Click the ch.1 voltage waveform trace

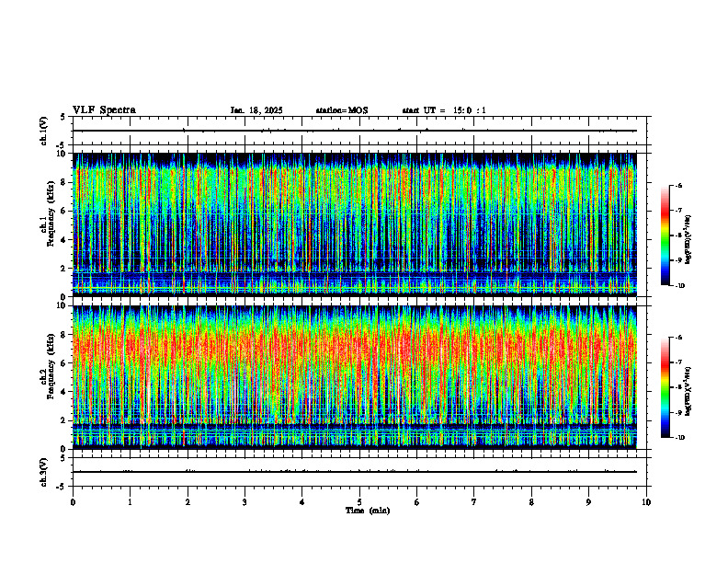pos(354,131)
